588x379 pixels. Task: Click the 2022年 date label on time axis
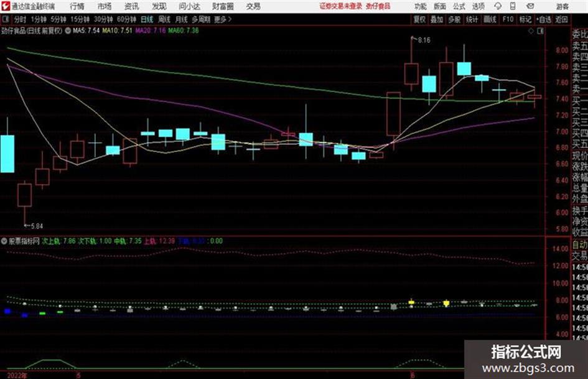pyautogui.click(x=17, y=375)
